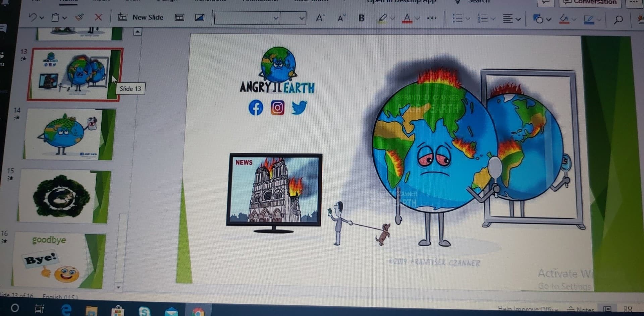Screen dimensions: 644x316
Task: Expand the highlight color dropdown
Action: tap(392, 18)
